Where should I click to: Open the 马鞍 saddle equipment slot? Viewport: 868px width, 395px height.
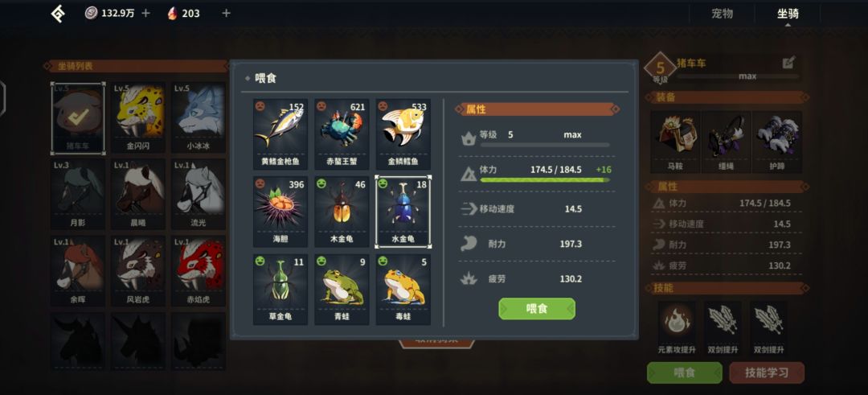click(675, 142)
